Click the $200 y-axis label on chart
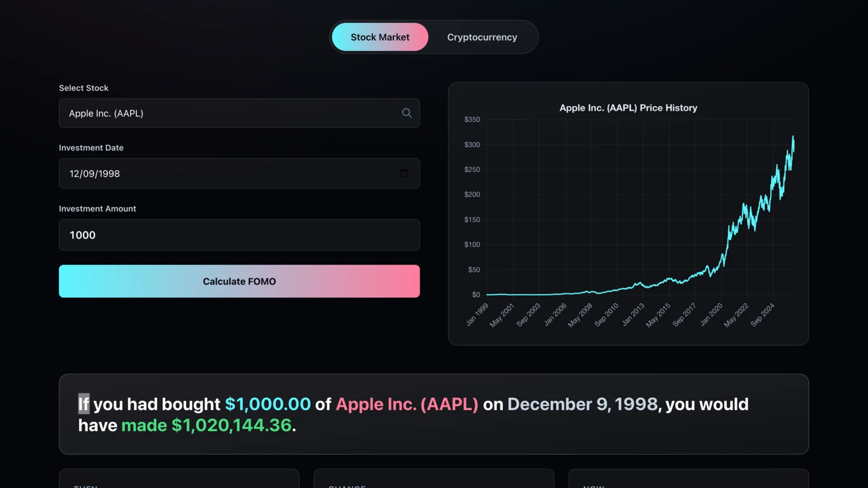The width and height of the screenshot is (868, 488). 472,194
